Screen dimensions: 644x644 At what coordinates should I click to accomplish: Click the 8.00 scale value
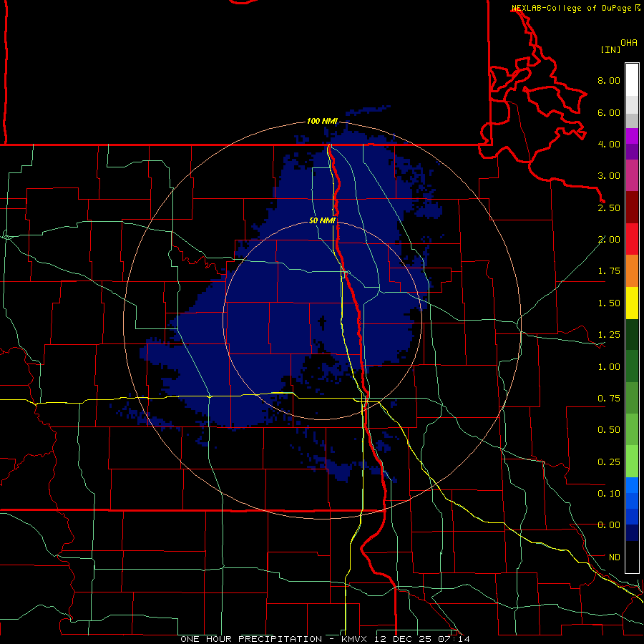tap(609, 80)
